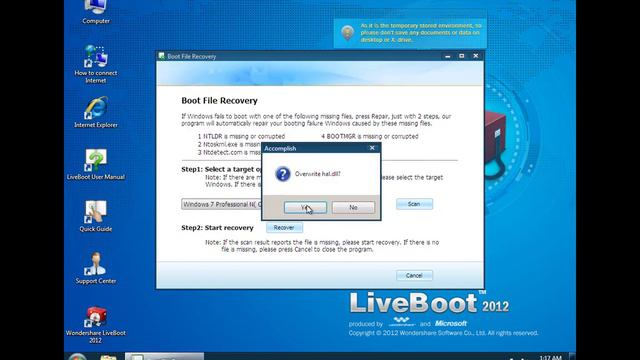Open the taskbar folder explorer icon
This screenshot has width=640, height=360.
coord(108,358)
